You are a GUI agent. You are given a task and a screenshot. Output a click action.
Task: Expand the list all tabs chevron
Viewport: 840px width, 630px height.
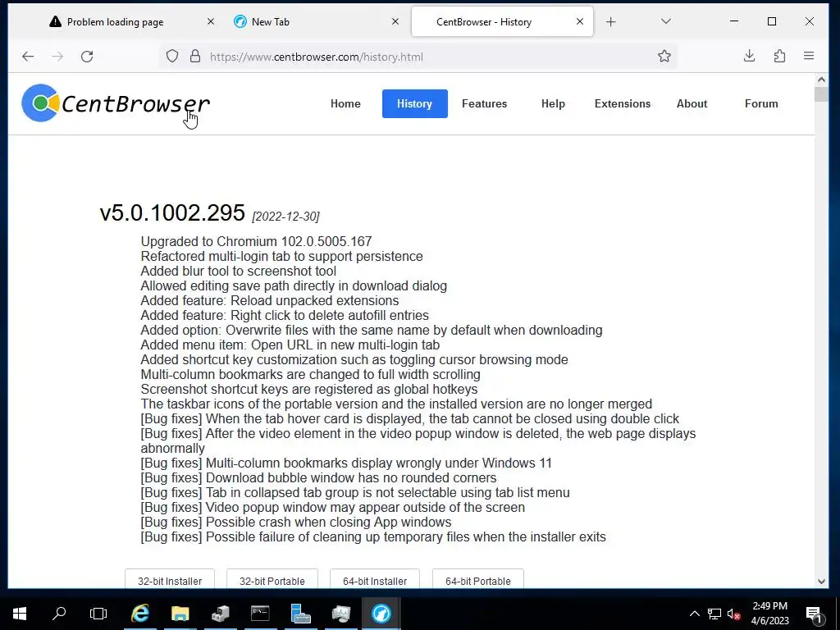[x=666, y=21]
